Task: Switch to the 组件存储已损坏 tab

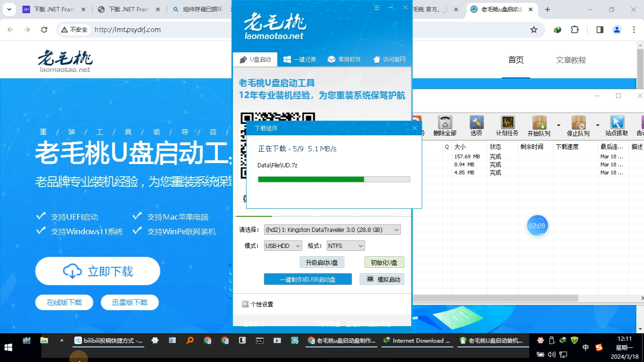Action: [x=203, y=9]
